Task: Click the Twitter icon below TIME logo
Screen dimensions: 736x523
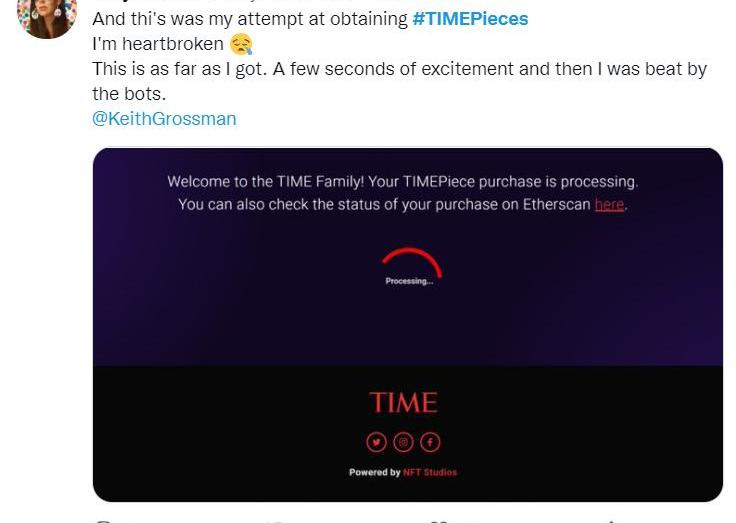Action: tap(376, 442)
